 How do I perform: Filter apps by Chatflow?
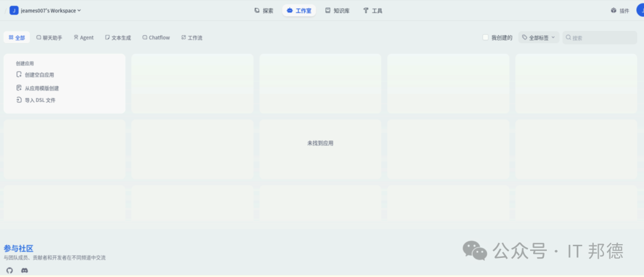click(x=156, y=38)
